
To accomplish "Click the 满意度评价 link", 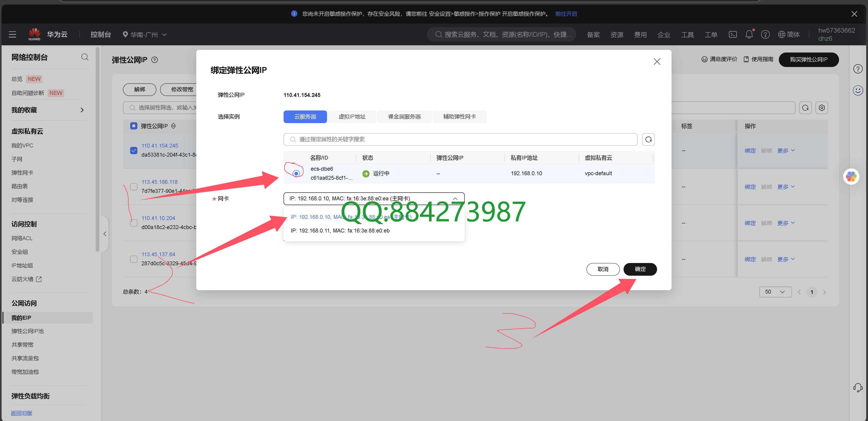I will click(x=719, y=59).
